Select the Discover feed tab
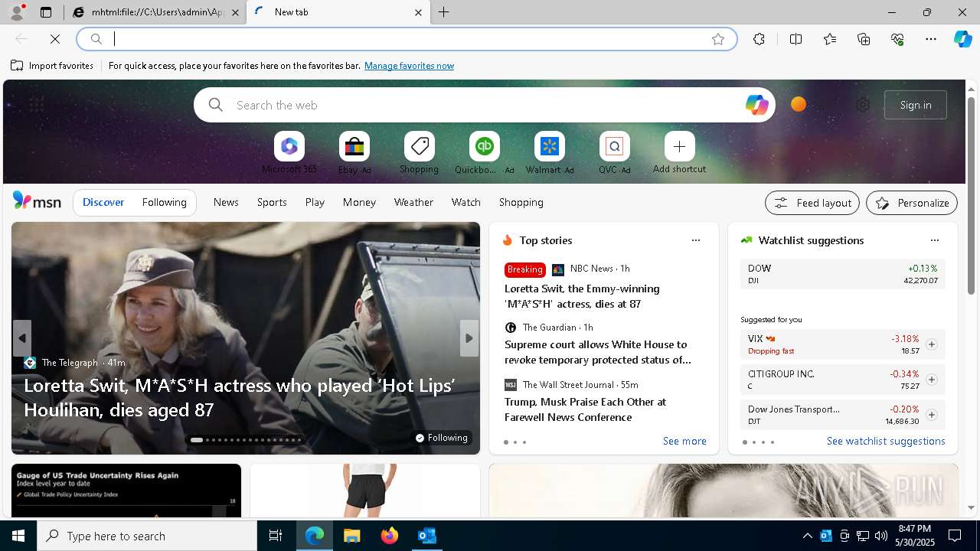 (x=103, y=202)
